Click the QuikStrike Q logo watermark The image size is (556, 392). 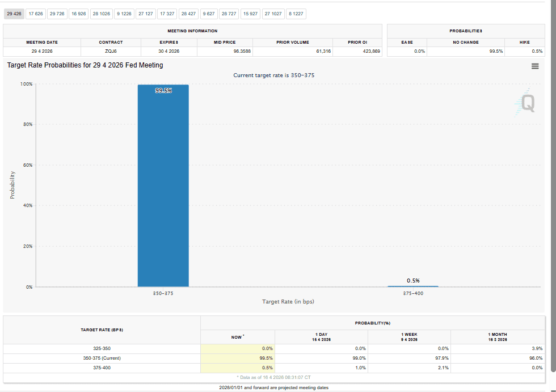[525, 103]
